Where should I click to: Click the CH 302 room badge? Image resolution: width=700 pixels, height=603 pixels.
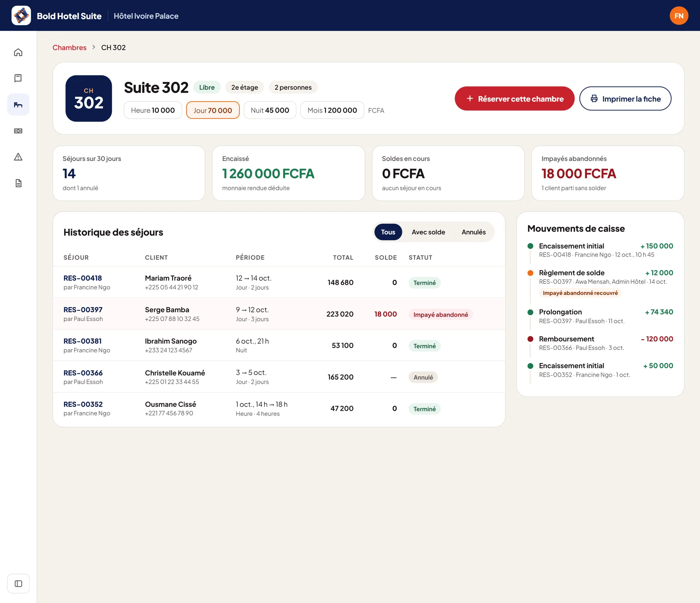pos(89,98)
